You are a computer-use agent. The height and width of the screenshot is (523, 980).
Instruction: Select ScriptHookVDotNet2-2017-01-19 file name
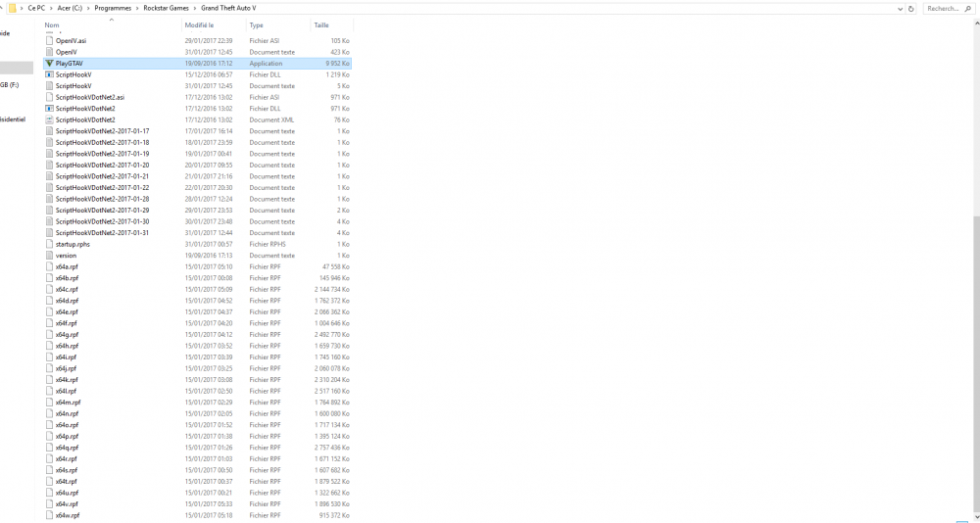point(103,154)
